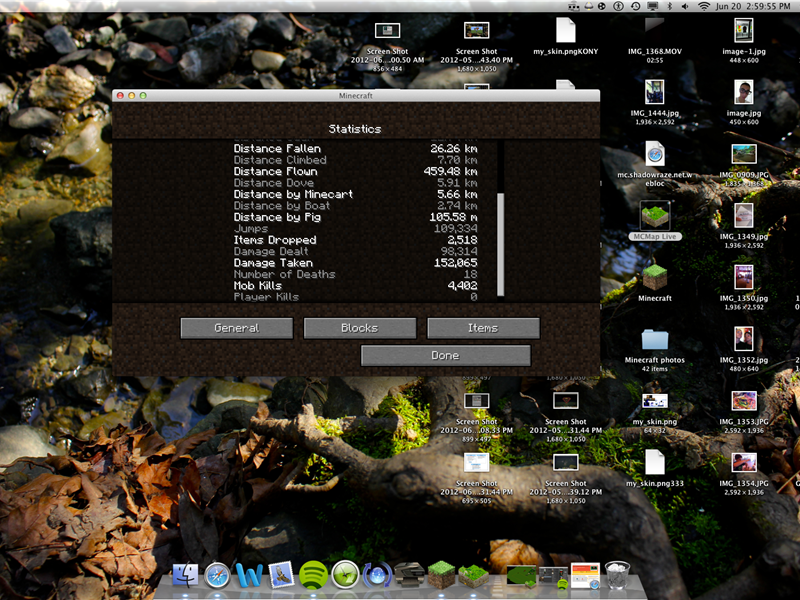Select the Player Kills row
This screenshot has height=600, width=800.
356,297
